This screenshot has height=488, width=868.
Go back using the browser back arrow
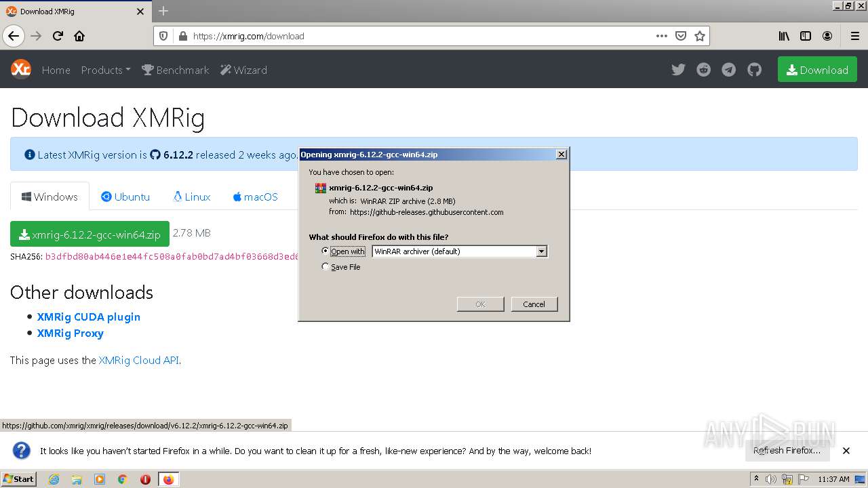14,36
